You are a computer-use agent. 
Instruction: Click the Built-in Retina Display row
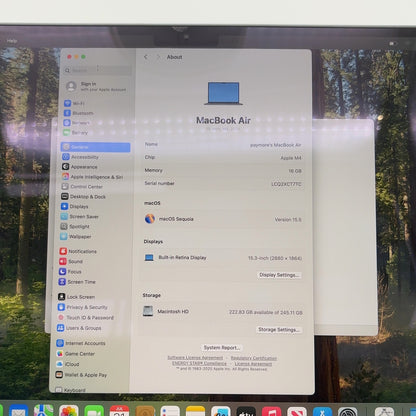click(x=223, y=258)
